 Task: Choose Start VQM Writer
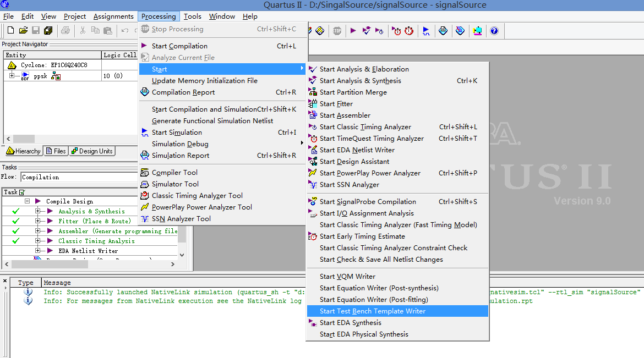[397, 276]
